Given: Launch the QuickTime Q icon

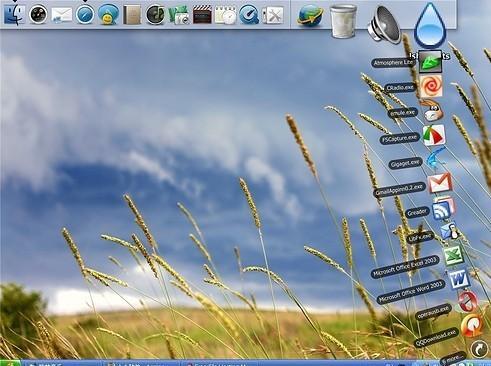Looking at the screenshot, I should pos(249,15).
